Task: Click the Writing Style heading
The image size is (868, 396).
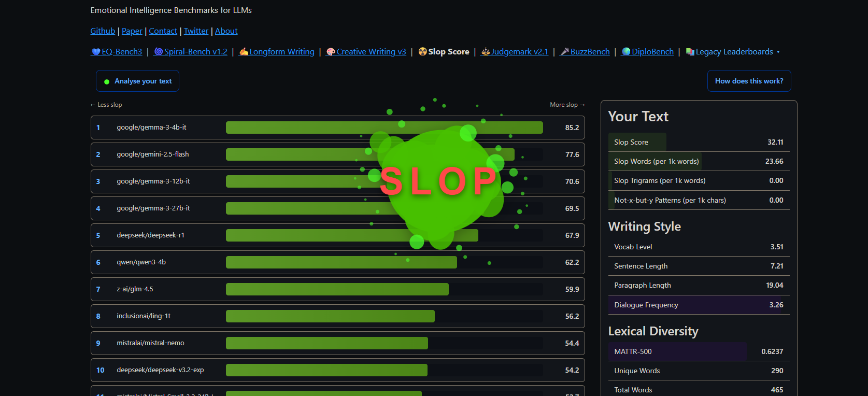Action: click(x=644, y=227)
